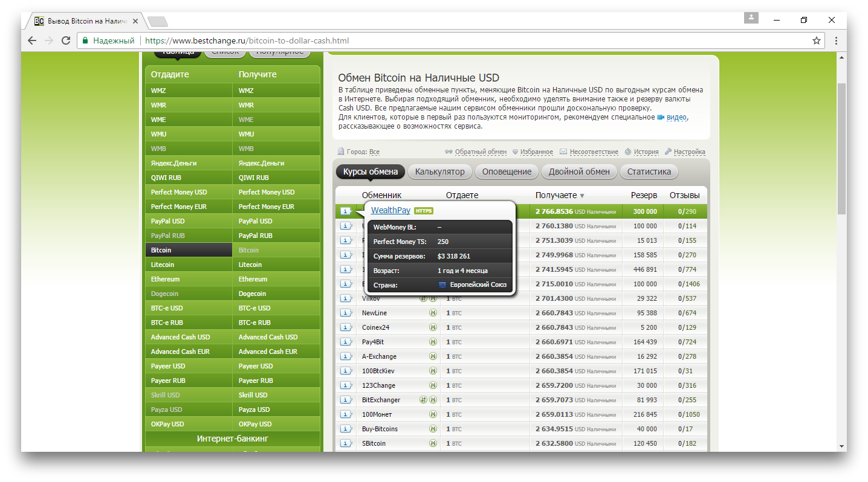Open info icon for NewLine row
The height and width of the screenshot is (482, 868).
(346, 313)
